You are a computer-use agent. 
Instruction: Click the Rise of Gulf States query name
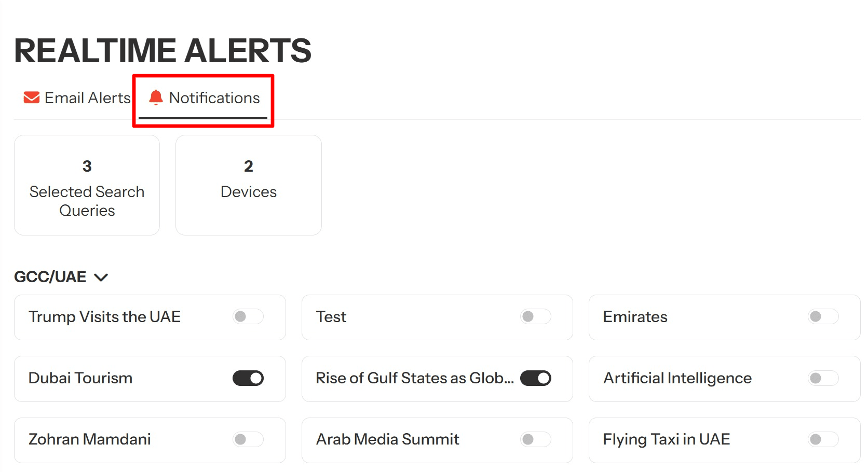point(414,378)
